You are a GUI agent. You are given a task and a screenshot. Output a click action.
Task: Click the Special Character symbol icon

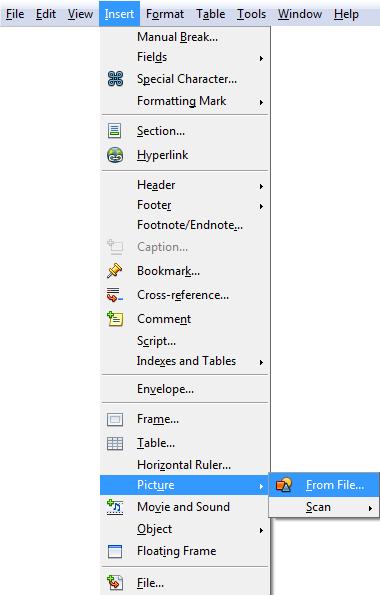(x=115, y=79)
